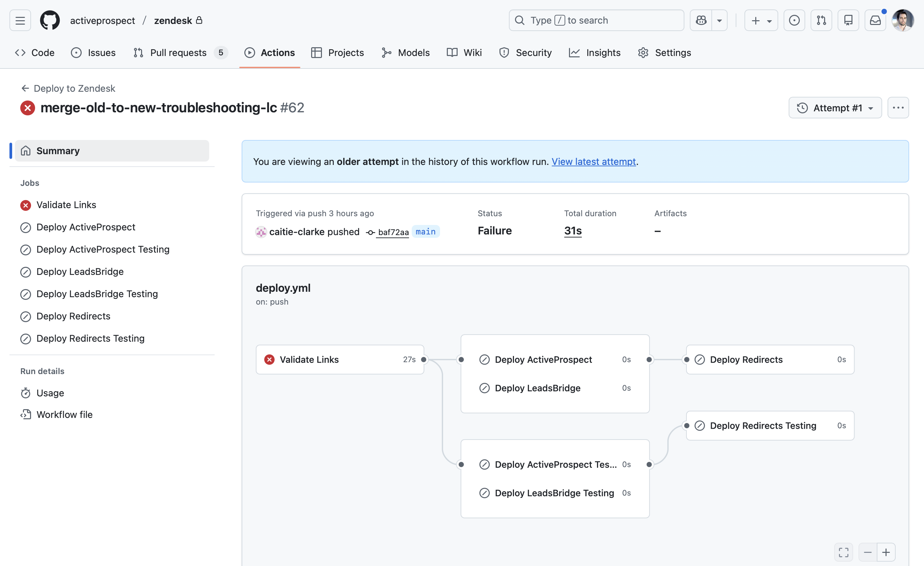This screenshot has width=924, height=566.
Task: Select the Validate Links job in sidebar
Action: (x=66, y=205)
